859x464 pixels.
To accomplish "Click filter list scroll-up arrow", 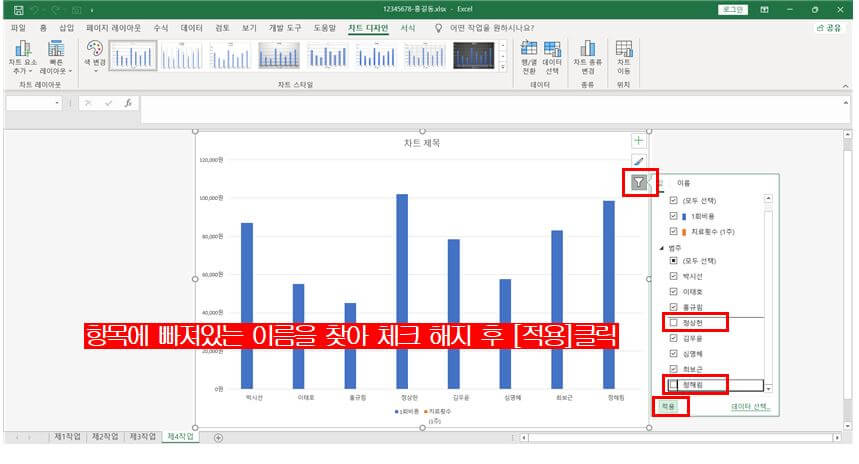I will click(768, 198).
